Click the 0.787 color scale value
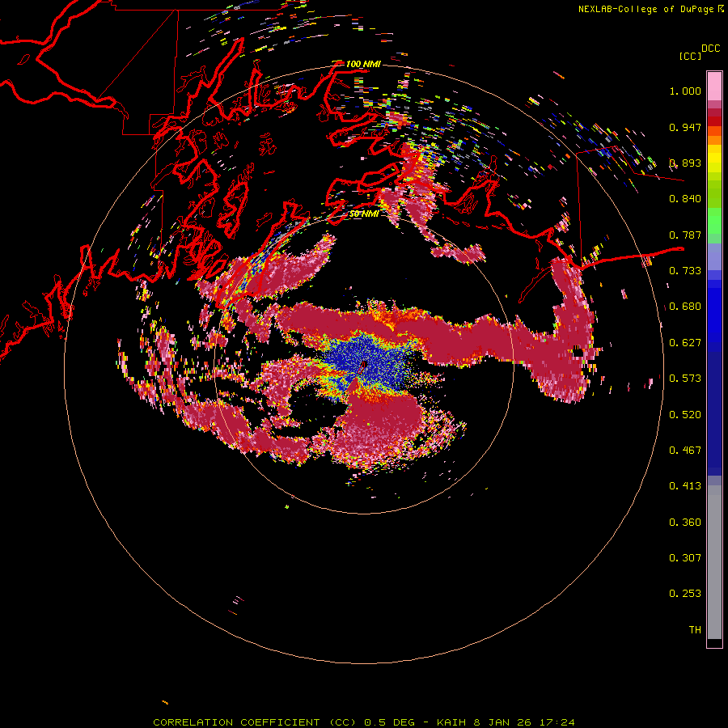Image resolution: width=728 pixels, height=728 pixels. coord(685,235)
